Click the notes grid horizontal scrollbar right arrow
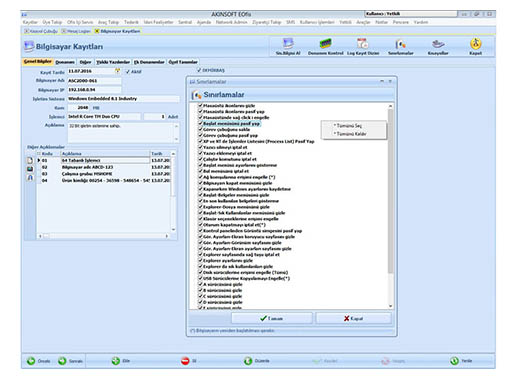Viewport: 510px width, 380px height. pyautogui.click(x=167, y=236)
